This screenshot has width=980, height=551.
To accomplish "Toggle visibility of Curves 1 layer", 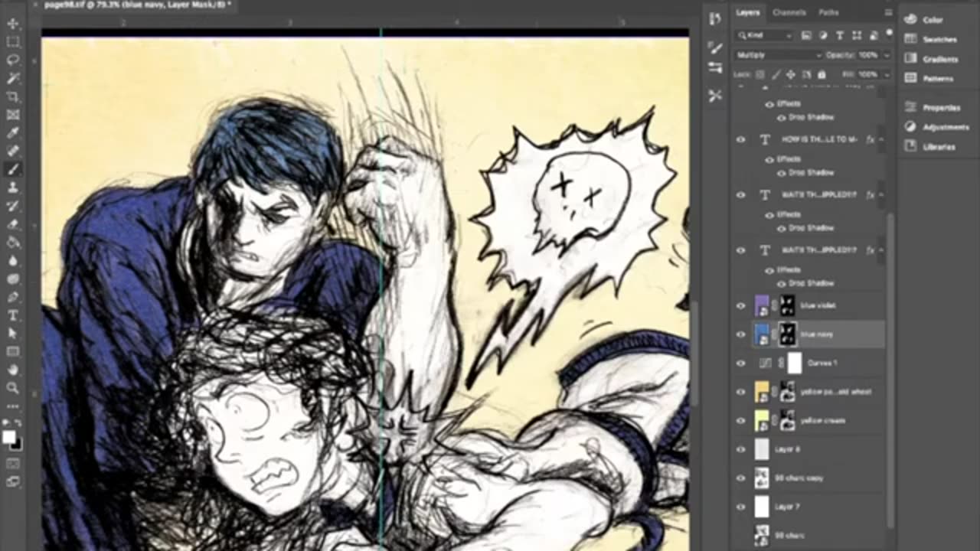I will 740,363.
